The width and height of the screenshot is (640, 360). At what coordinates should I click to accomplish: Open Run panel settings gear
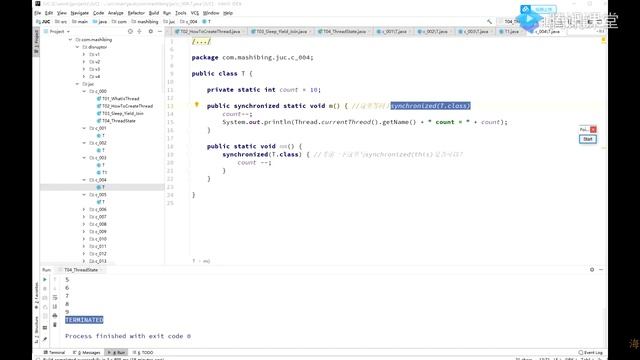click(x=592, y=269)
